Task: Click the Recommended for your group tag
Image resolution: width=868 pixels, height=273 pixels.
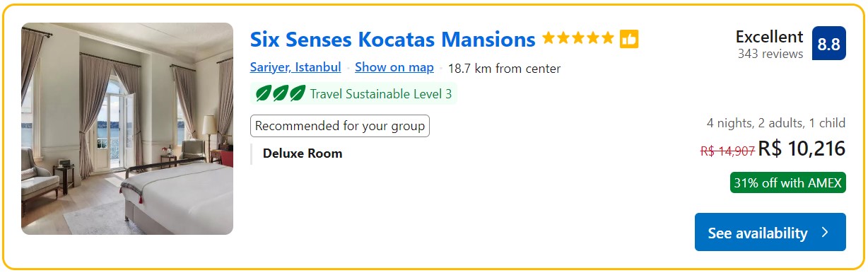Action: coord(340,126)
